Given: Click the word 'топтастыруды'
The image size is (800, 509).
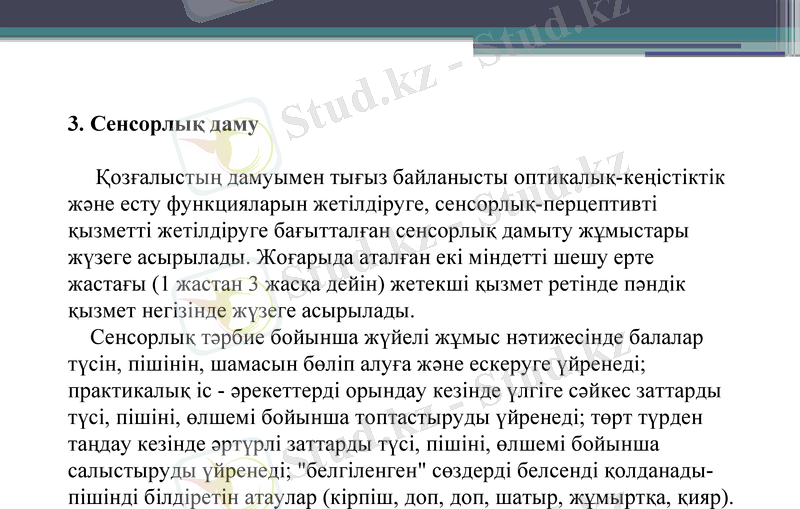Looking at the screenshot, I should tap(422, 418).
